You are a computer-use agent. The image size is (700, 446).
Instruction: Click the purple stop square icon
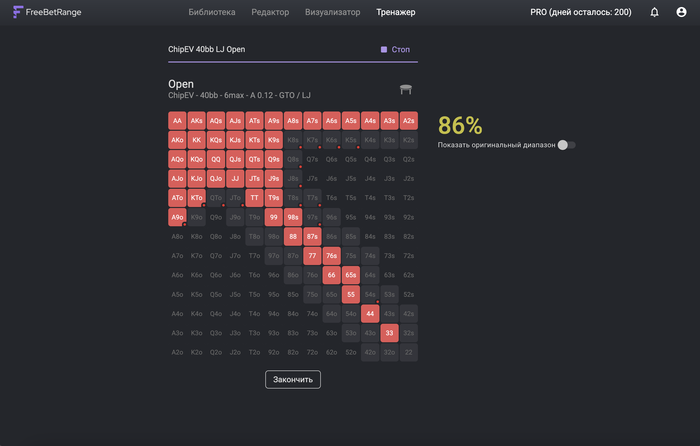click(383, 50)
